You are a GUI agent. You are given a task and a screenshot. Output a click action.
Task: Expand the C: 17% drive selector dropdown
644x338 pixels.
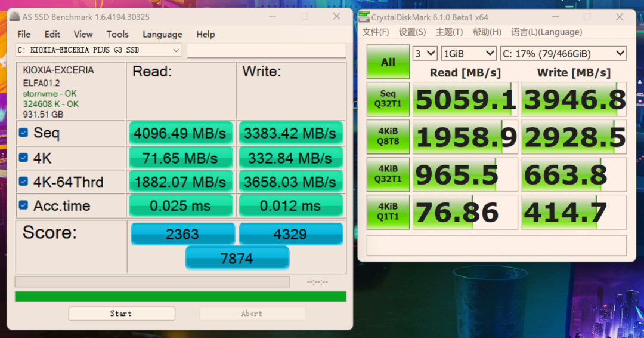(563, 54)
